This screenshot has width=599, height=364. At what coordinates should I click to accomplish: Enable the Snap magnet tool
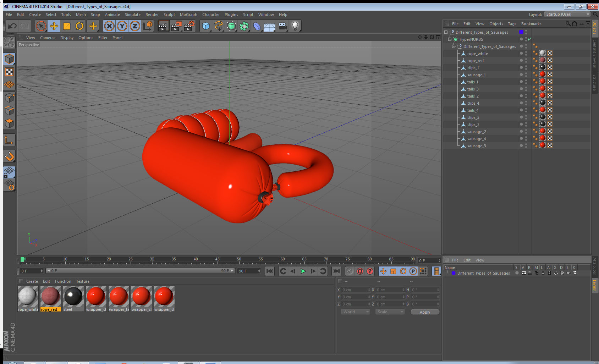click(x=9, y=156)
